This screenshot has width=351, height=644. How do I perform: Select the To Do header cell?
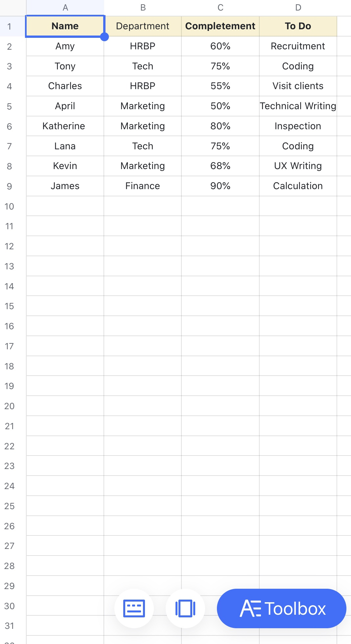click(x=298, y=26)
